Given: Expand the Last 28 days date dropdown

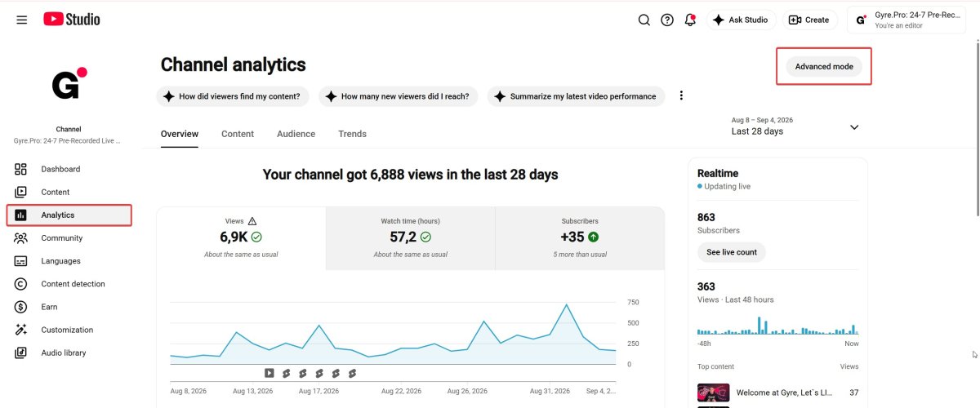Looking at the screenshot, I should [x=796, y=126].
